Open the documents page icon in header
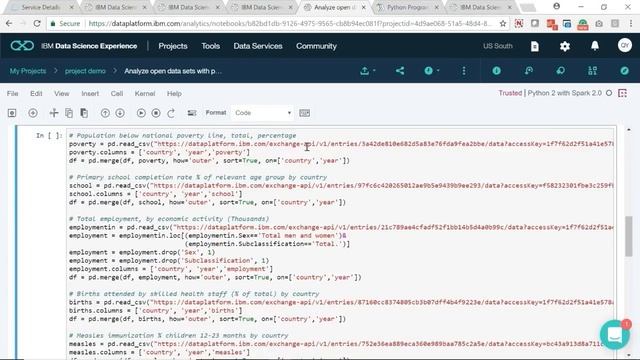 (535, 46)
